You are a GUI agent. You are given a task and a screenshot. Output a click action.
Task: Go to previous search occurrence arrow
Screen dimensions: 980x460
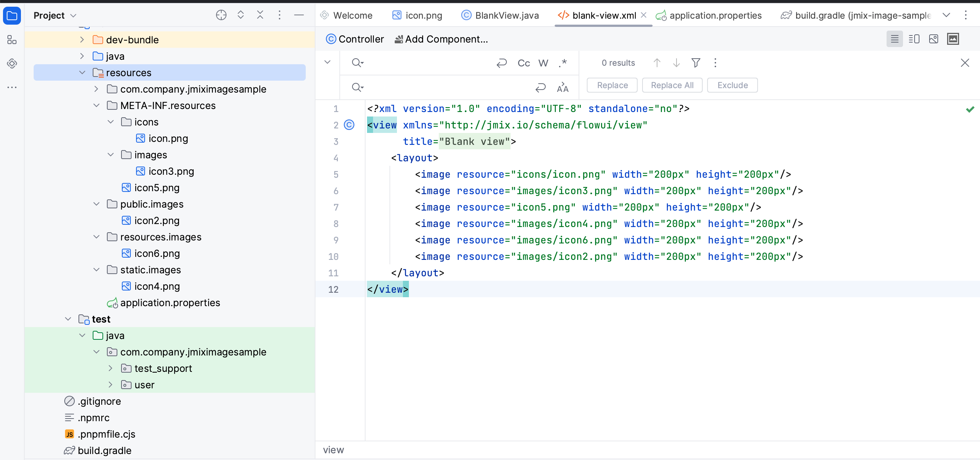click(x=657, y=63)
